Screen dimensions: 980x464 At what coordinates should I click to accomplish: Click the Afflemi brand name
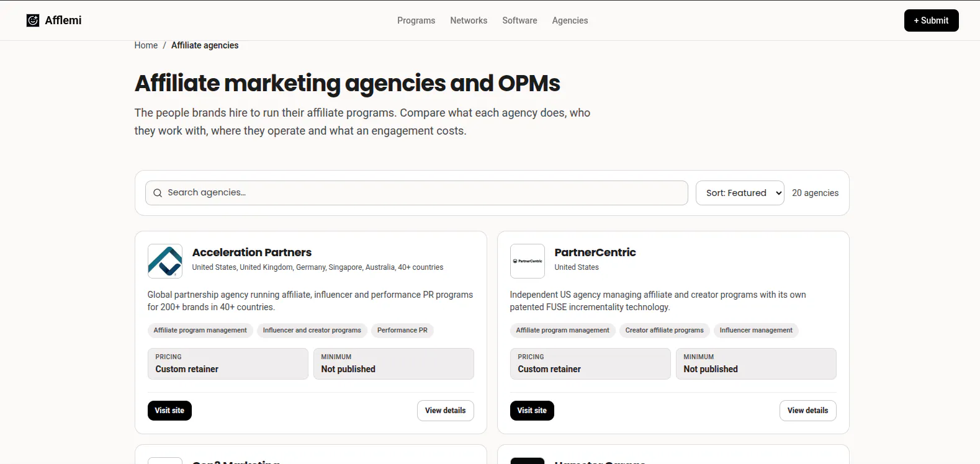coord(63,20)
